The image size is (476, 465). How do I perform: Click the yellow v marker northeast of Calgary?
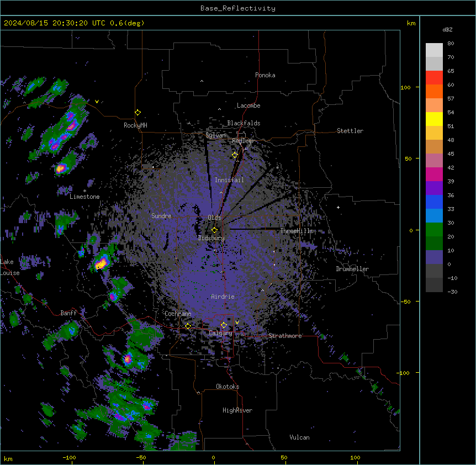[237, 323]
